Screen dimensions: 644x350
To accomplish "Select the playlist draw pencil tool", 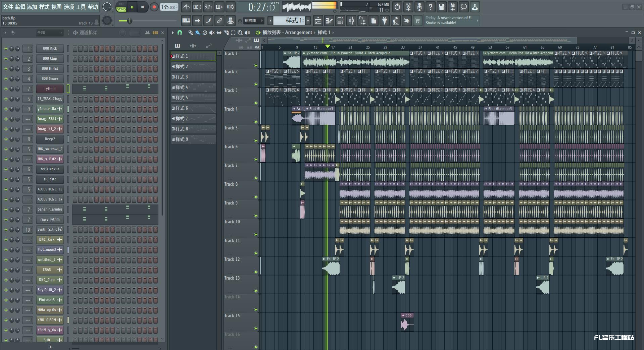I will click(x=191, y=33).
